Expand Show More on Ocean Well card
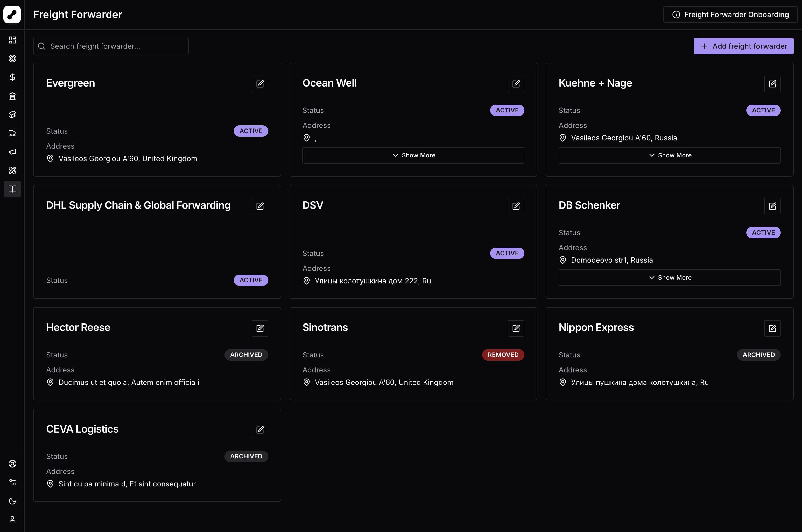The image size is (802, 532). (413, 155)
